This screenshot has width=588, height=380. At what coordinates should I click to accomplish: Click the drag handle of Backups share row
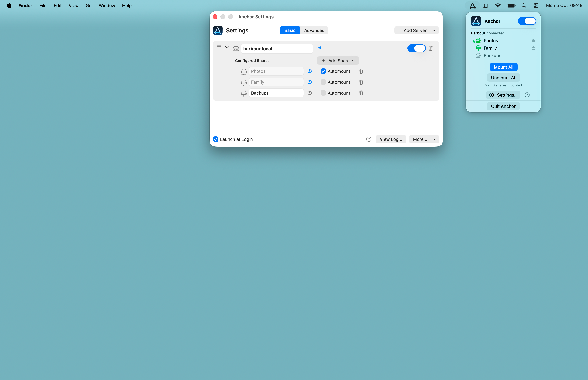236,93
